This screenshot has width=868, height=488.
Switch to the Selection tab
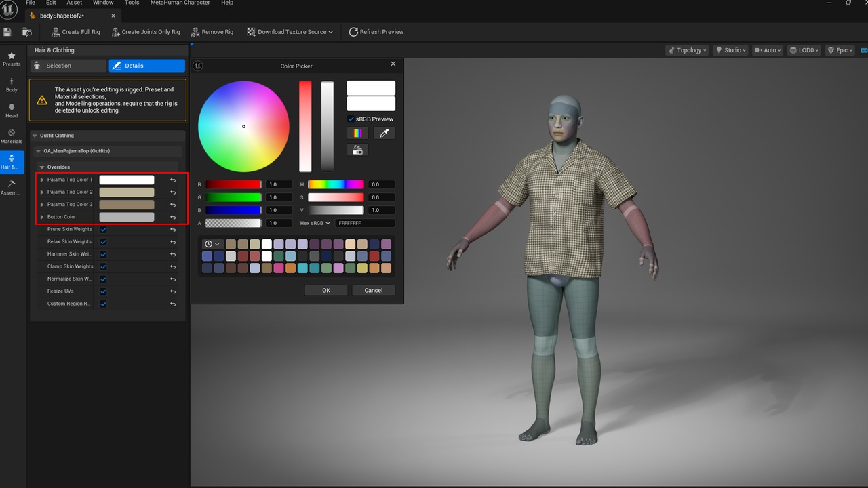click(x=68, y=66)
